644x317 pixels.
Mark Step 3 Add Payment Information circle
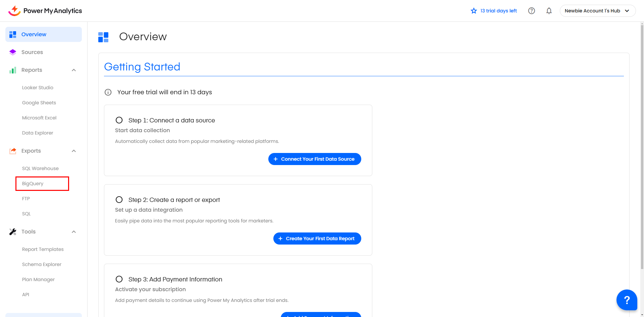pyautogui.click(x=119, y=279)
